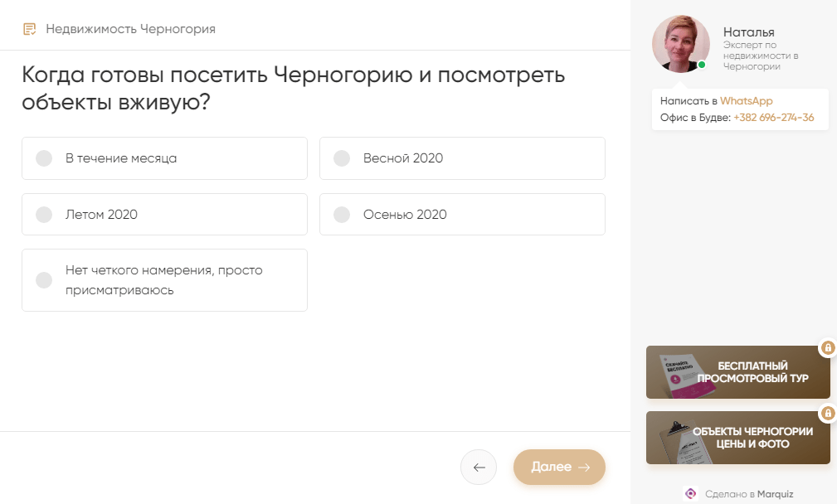Open the ОБЪЕКТЫ ЧЕРНОГОРИИ ЦЕНЫ И ФОТО banner
This screenshot has height=504, width=837.
[x=737, y=437]
